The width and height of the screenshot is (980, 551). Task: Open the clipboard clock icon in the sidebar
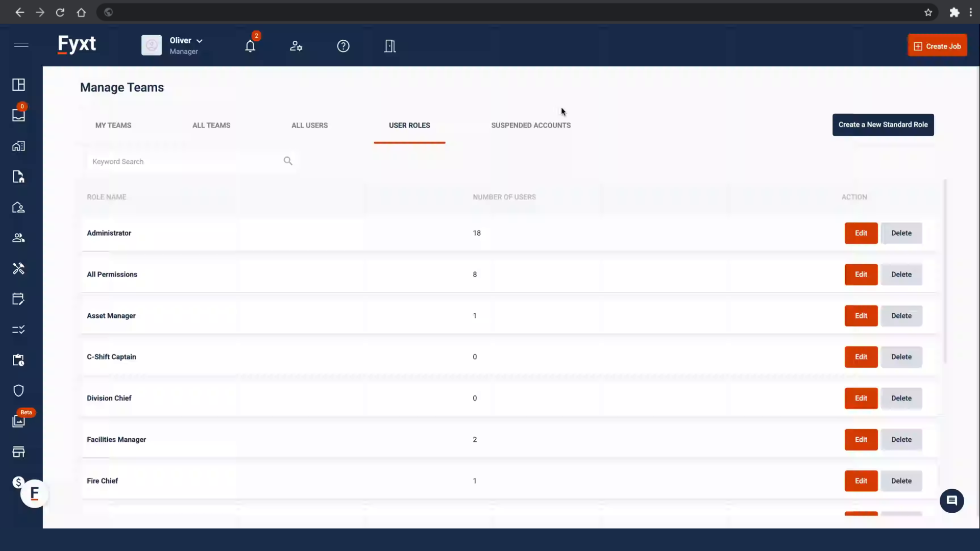(x=18, y=360)
